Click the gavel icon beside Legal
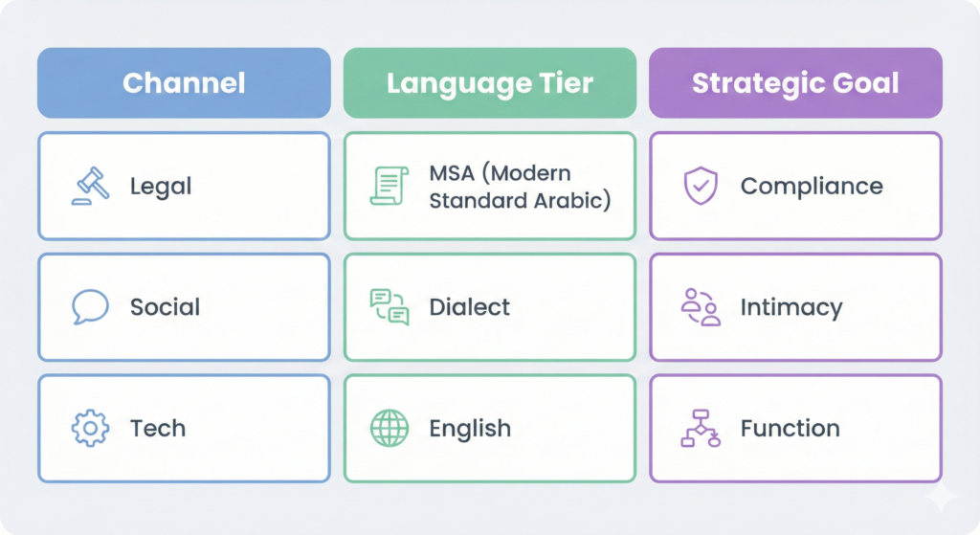 (x=90, y=186)
